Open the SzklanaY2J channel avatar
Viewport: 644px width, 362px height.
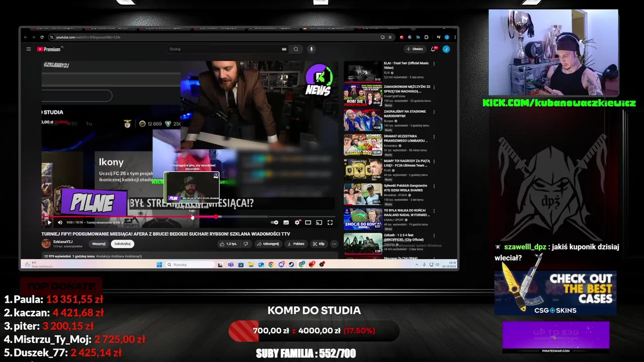[x=46, y=244]
